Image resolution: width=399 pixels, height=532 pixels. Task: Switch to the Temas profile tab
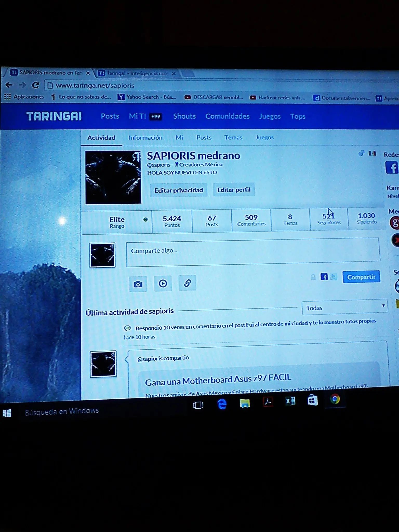tap(233, 137)
